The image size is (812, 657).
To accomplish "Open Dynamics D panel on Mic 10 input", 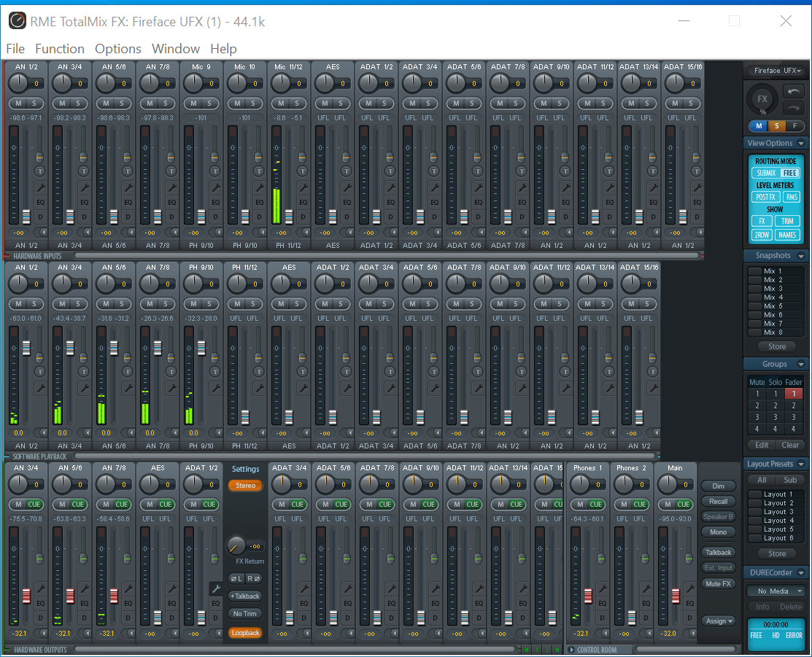I will point(259,217).
